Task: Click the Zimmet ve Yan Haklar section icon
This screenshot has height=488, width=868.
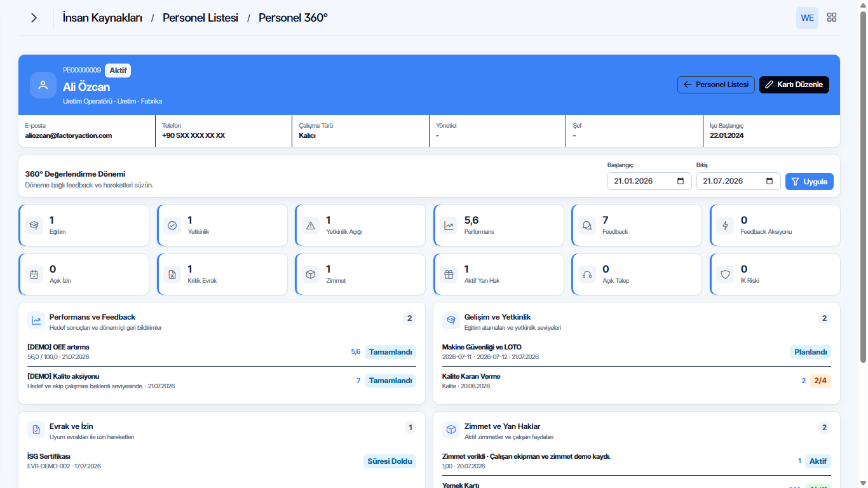Action: pyautogui.click(x=451, y=430)
